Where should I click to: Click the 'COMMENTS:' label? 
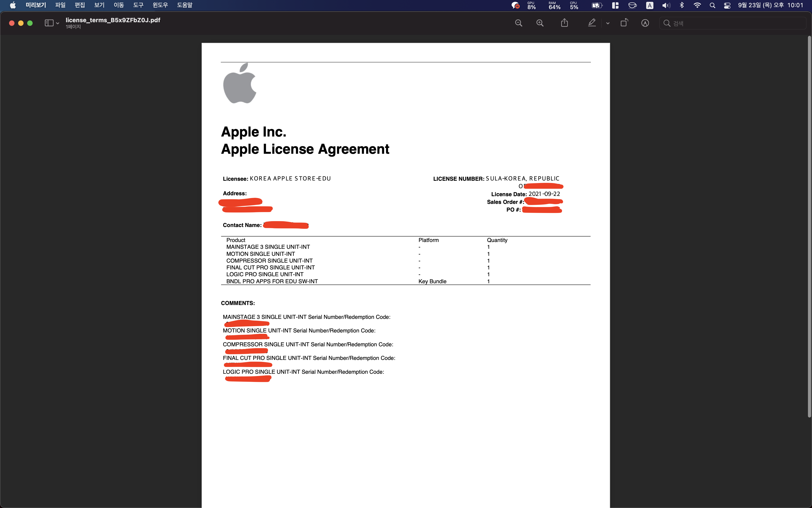click(238, 303)
